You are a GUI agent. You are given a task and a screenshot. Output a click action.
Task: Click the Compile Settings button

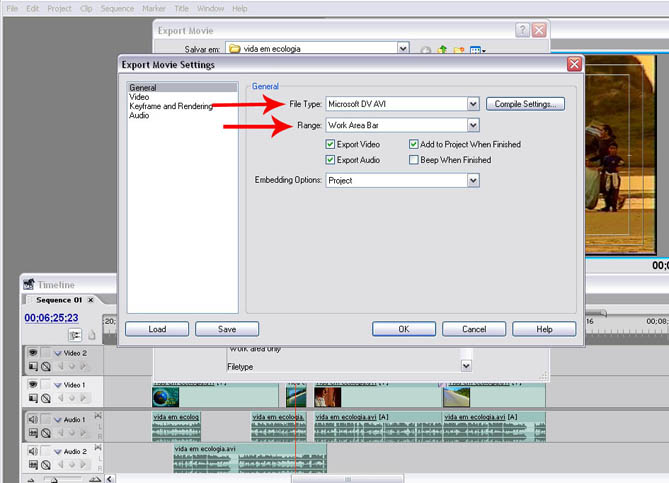pos(526,104)
